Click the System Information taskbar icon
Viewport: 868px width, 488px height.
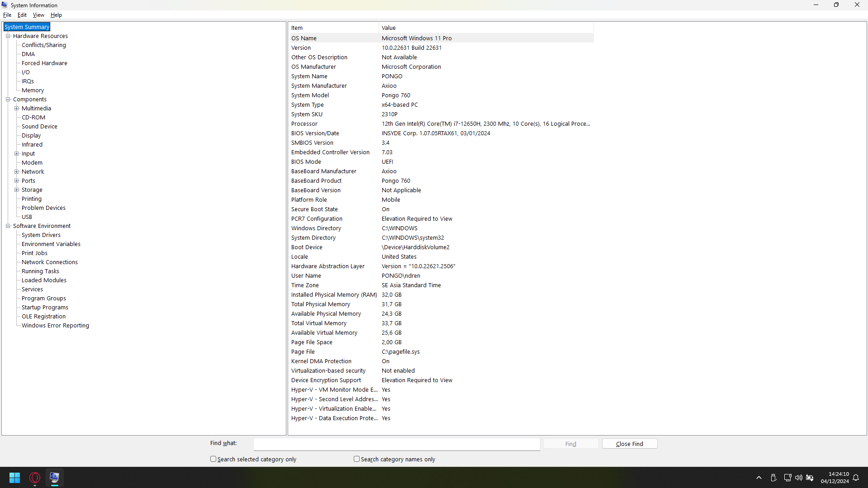click(x=54, y=478)
